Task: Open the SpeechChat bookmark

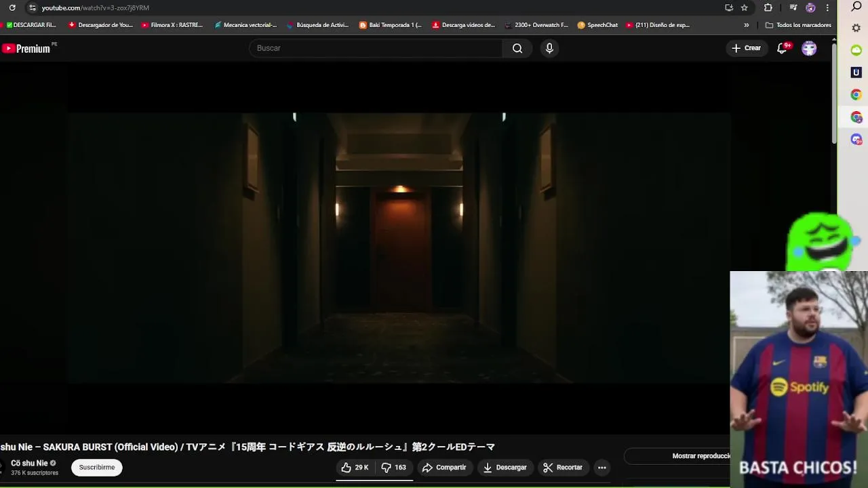Action: (x=597, y=25)
